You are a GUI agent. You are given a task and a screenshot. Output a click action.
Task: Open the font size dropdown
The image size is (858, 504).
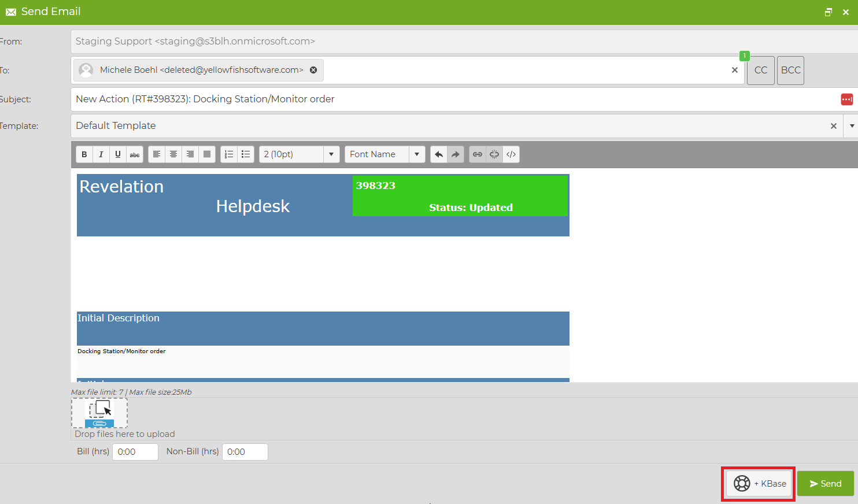pyautogui.click(x=331, y=154)
